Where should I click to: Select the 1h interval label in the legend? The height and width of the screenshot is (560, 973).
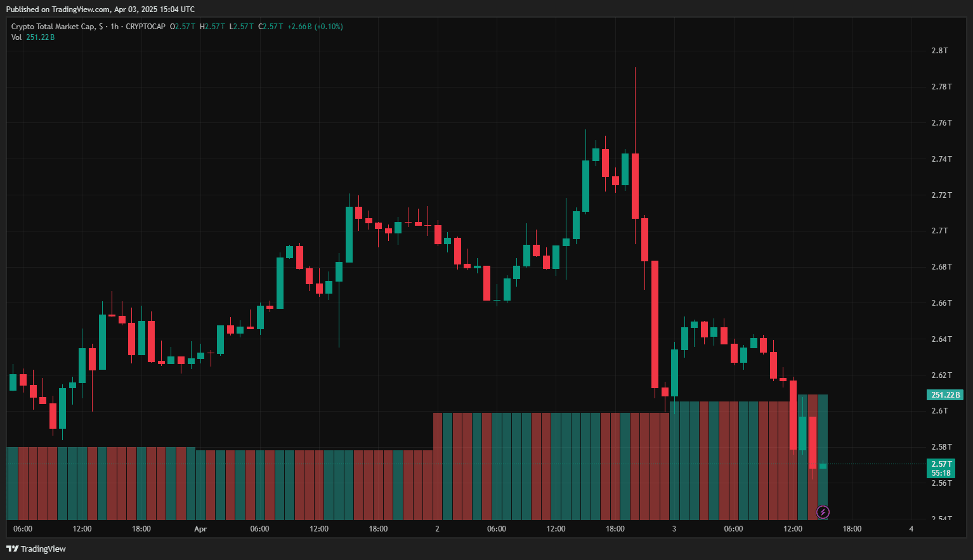click(x=114, y=27)
